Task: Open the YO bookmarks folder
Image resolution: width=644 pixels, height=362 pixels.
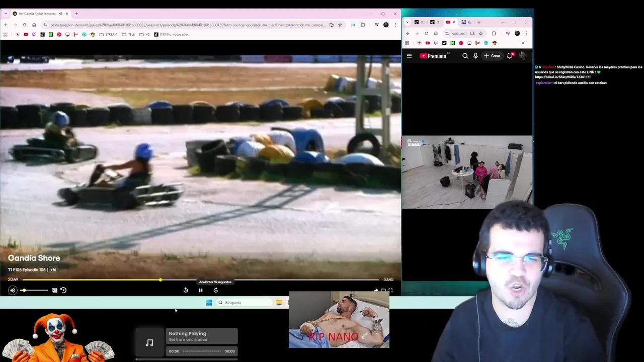Action: [x=144, y=34]
